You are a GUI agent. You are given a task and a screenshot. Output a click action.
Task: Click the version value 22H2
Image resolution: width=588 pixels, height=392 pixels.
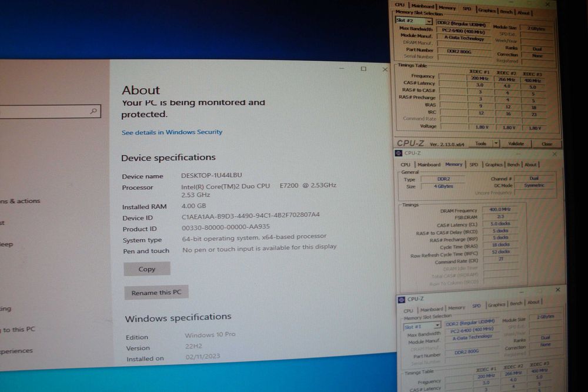pos(193,346)
